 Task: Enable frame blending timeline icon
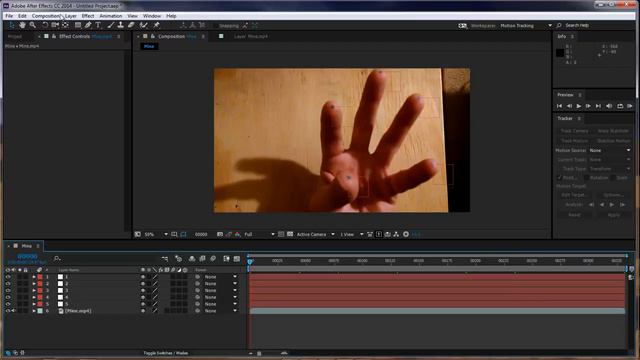[202, 259]
